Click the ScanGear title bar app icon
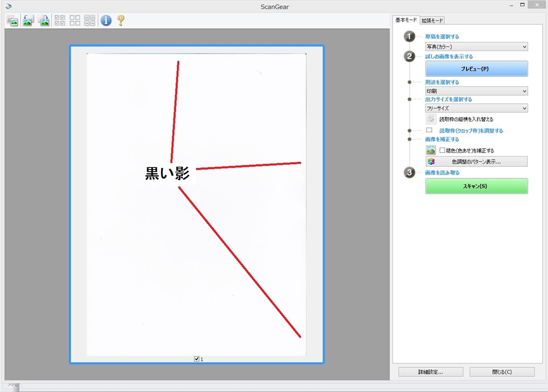Screen dimensions: 548x392 [x=9, y=6]
